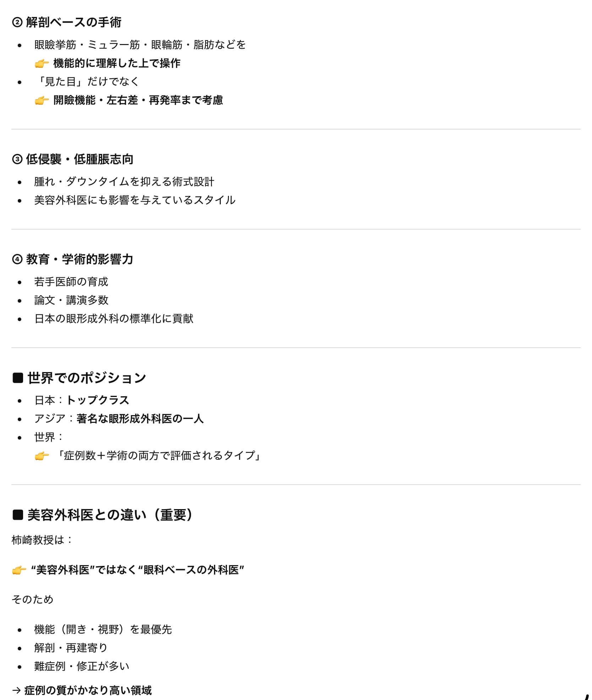Click the pointing-hand emoji before 機能的に理解した上で操作
592x700 pixels.
click(42, 64)
